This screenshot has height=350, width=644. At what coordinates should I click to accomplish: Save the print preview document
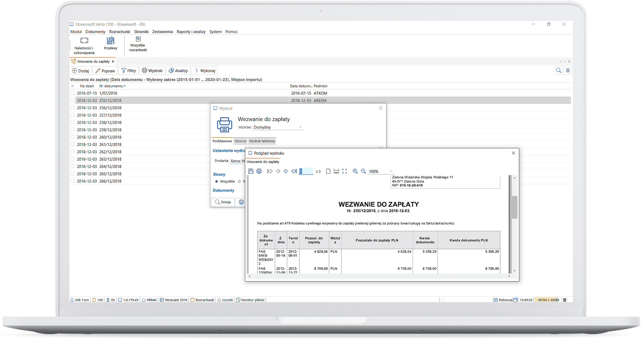pos(251,171)
